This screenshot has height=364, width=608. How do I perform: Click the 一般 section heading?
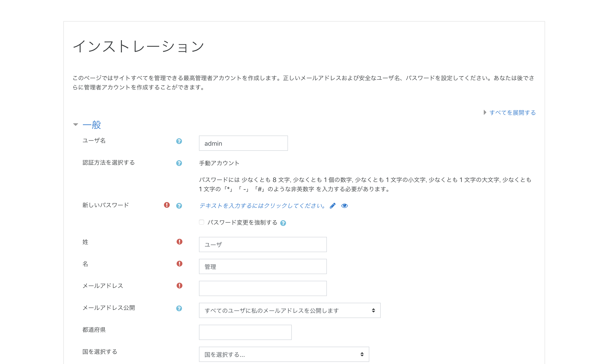92,125
